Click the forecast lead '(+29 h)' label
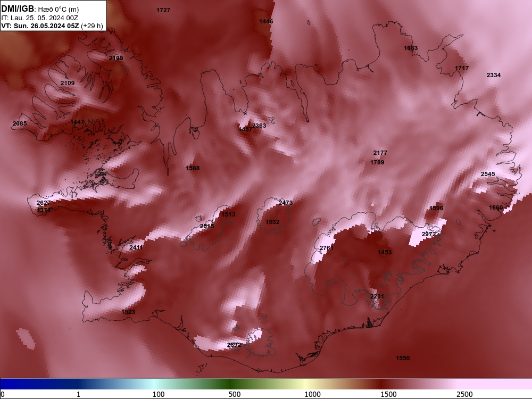This screenshot has width=532, height=399. [x=92, y=26]
